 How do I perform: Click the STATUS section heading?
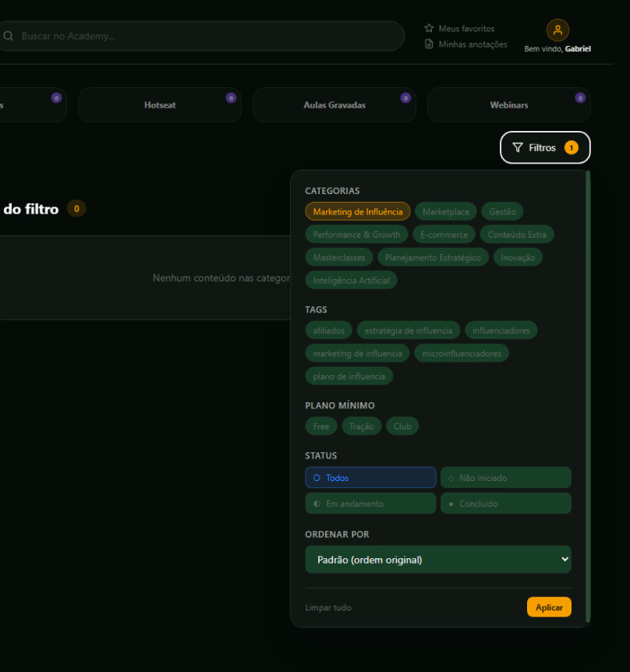[321, 455]
